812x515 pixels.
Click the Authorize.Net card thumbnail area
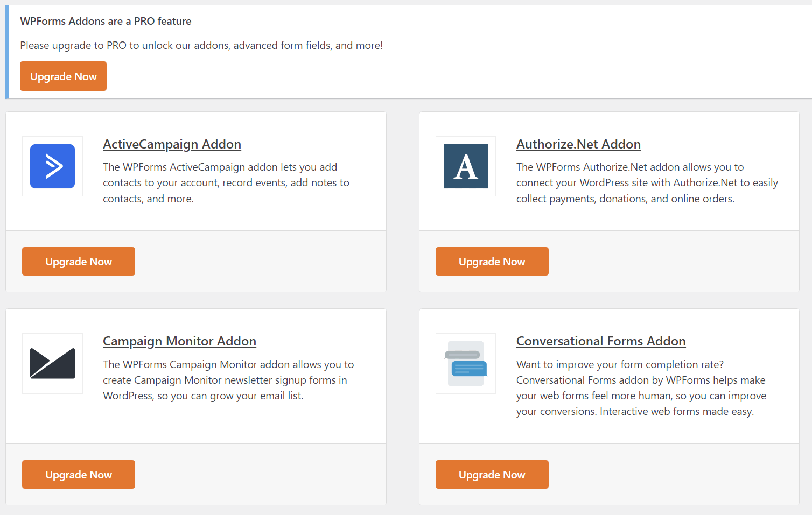click(465, 166)
